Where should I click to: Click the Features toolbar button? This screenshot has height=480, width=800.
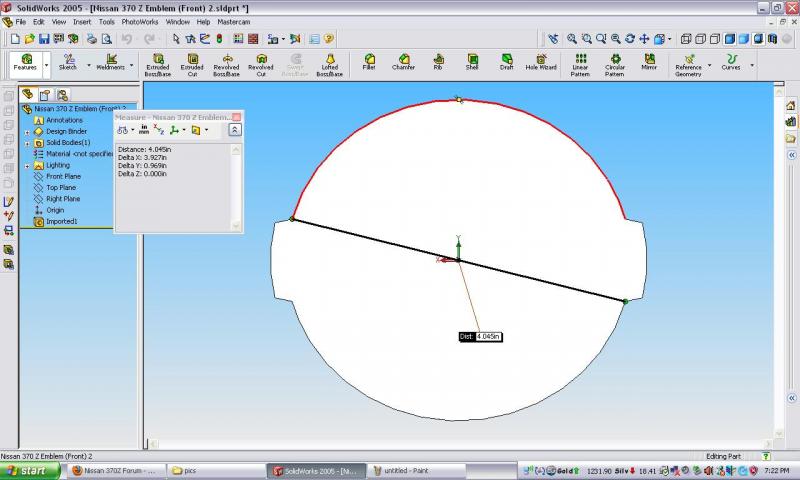[26, 64]
